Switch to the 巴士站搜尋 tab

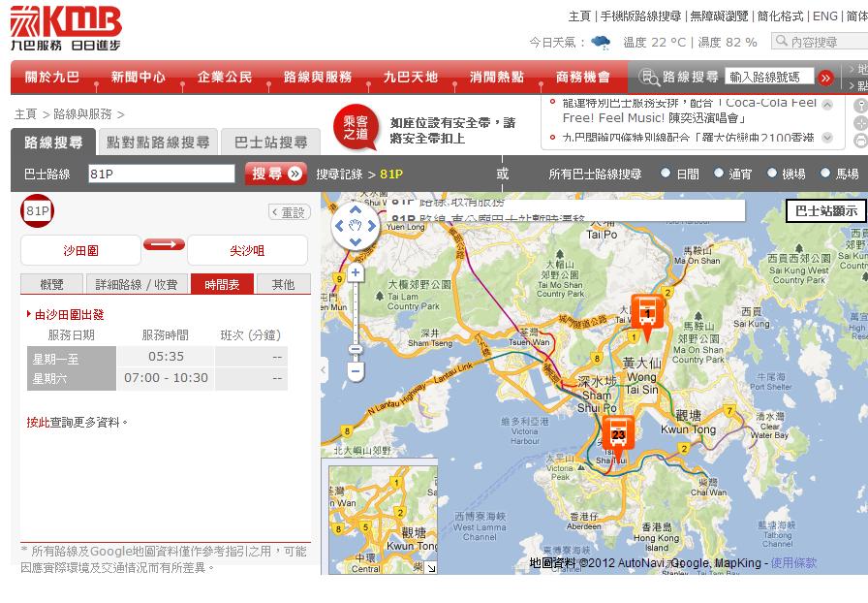[270, 143]
